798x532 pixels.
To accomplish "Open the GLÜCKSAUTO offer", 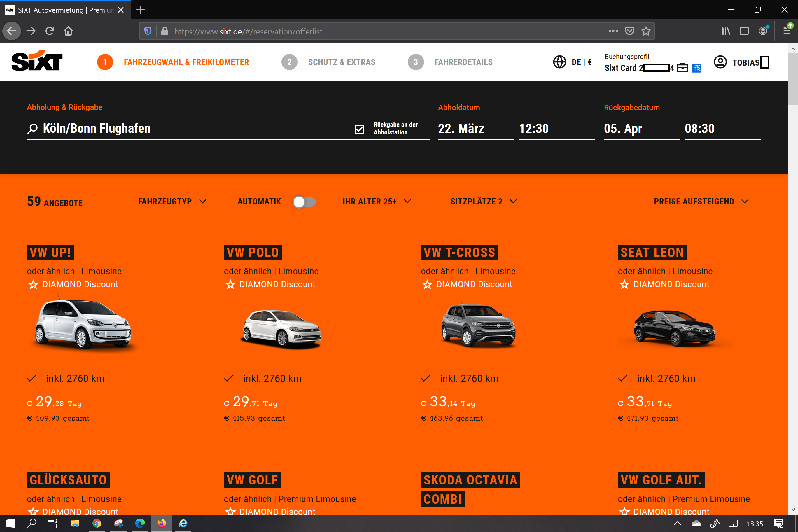I will point(68,480).
